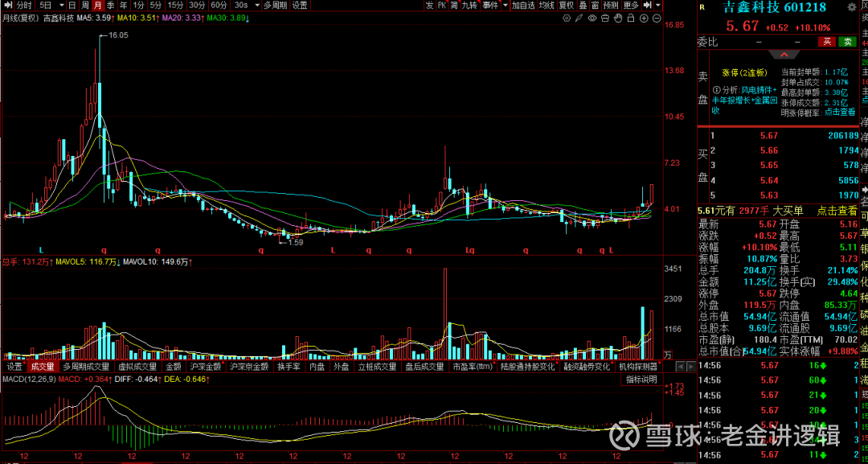Image resolution: width=868 pixels, height=464 pixels.
Task: Select the hand pan tool icon
Action: coord(618,18)
